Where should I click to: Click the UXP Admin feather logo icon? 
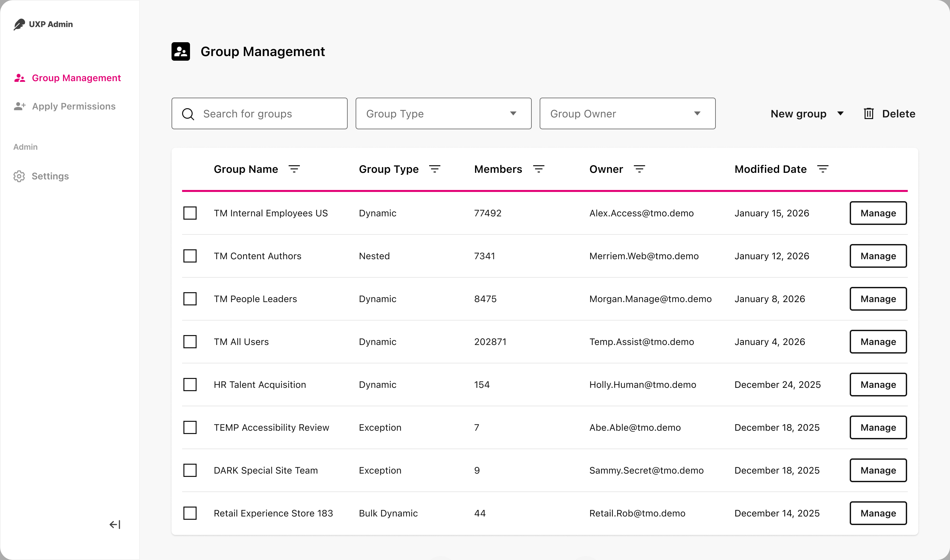[19, 24]
